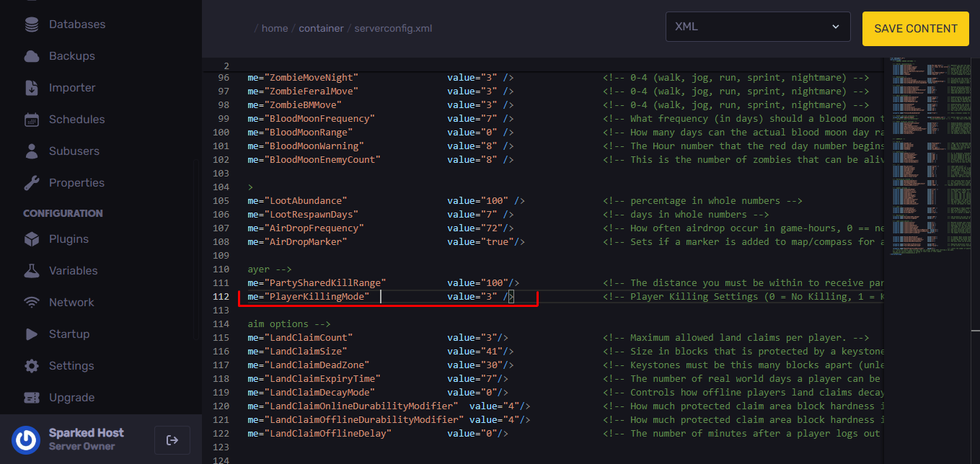Click value="100" on LootAbundance line

(478, 201)
